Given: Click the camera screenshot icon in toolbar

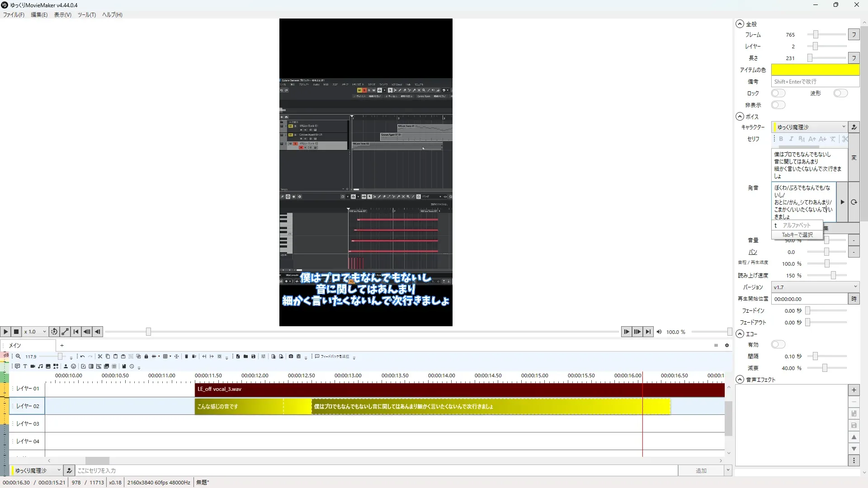Looking at the screenshot, I should pyautogui.click(x=291, y=357).
